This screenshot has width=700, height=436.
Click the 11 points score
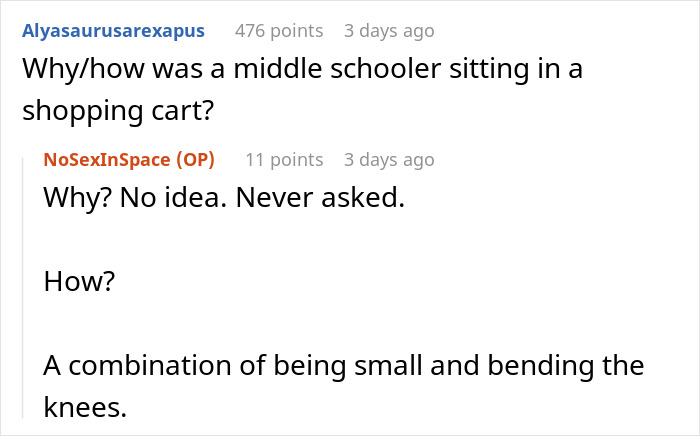click(x=284, y=160)
